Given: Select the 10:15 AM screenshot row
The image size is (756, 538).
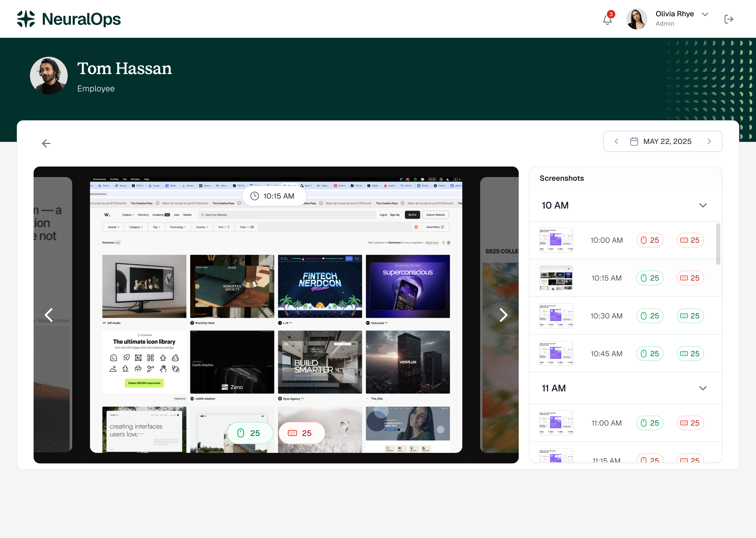Looking at the screenshot, I should click(x=606, y=278).
